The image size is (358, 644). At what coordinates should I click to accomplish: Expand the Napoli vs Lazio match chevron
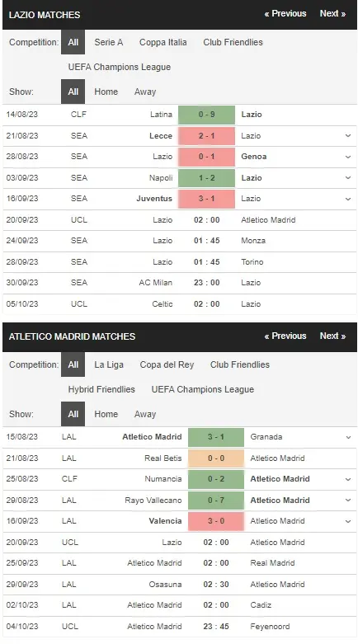point(348,178)
